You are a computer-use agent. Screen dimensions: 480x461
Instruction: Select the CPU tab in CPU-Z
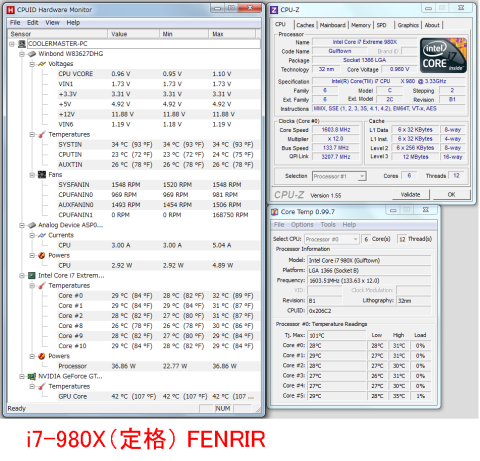[280, 24]
